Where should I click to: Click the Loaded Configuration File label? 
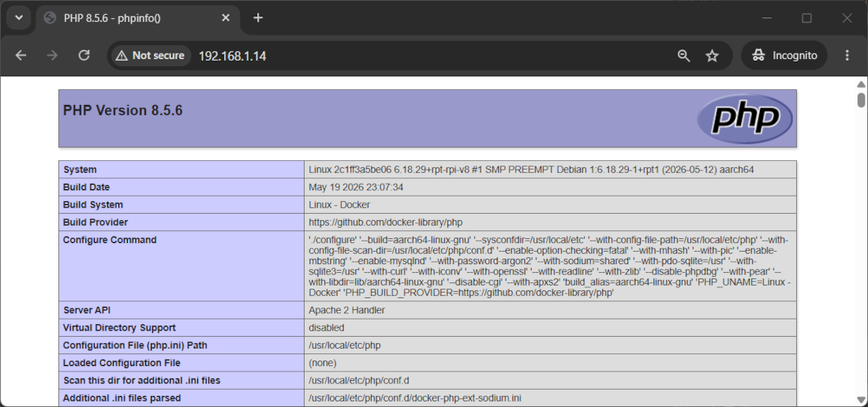pos(122,364)
